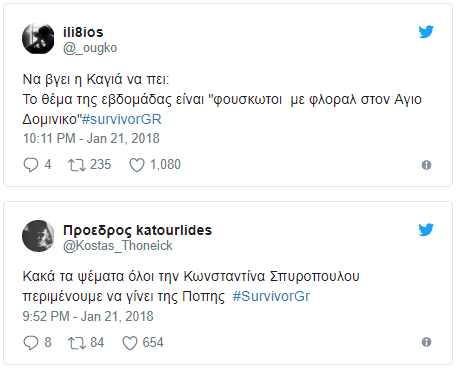Open Προεδρος katourlides profile avatar

pos(38,236)
